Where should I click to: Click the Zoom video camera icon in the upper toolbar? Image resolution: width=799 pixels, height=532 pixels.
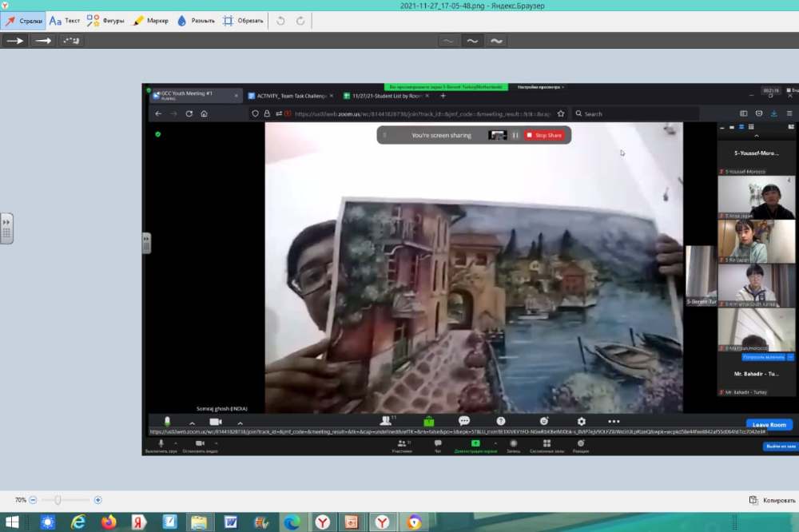(x=216, y=422)
